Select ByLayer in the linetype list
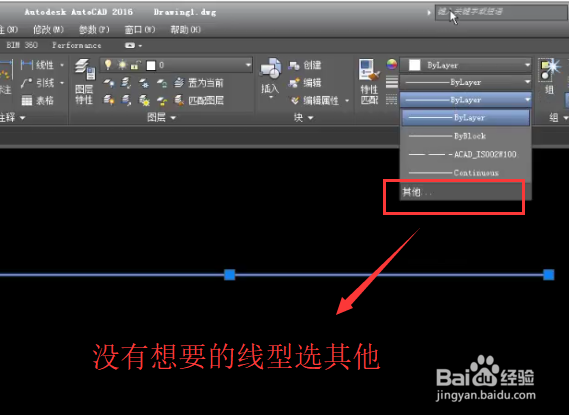The width and height of the screenshot is (569, 415). pyautogui.click(x=466, y=118)
